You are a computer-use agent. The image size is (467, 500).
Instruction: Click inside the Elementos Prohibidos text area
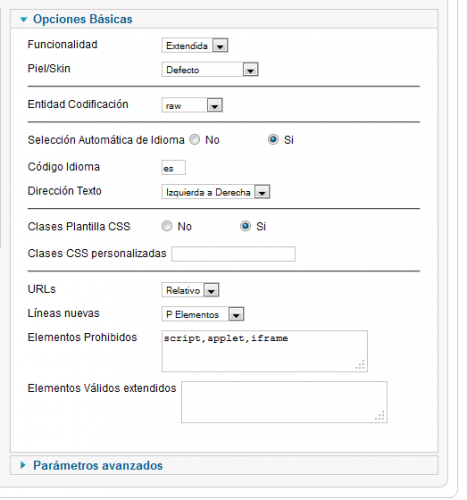pos(265,351)
